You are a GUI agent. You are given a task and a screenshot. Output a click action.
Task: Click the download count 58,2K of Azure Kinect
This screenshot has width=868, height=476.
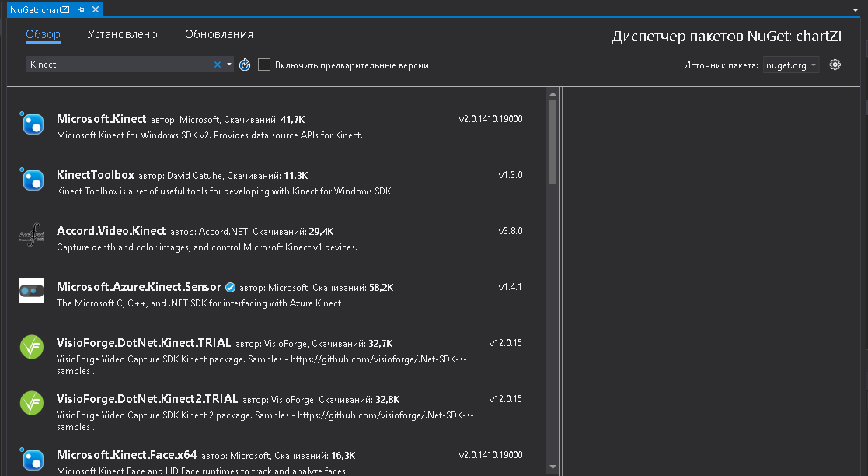tap(382, 288)
